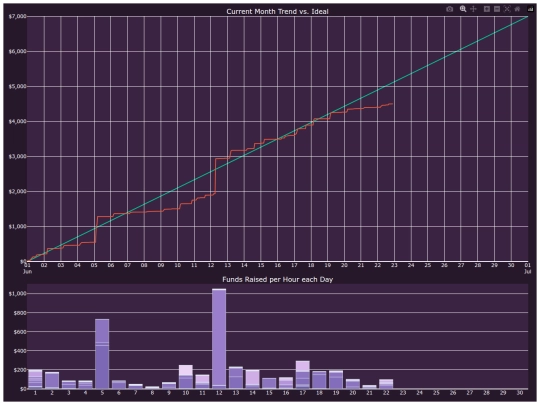
Task: Click the tall day 12 bar in Funds Raised chart
Action: tap(219, 339)
